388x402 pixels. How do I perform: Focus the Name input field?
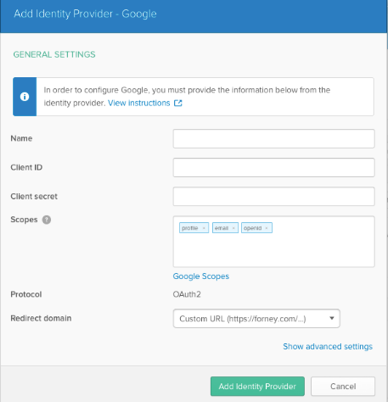(x=274, y=139)
